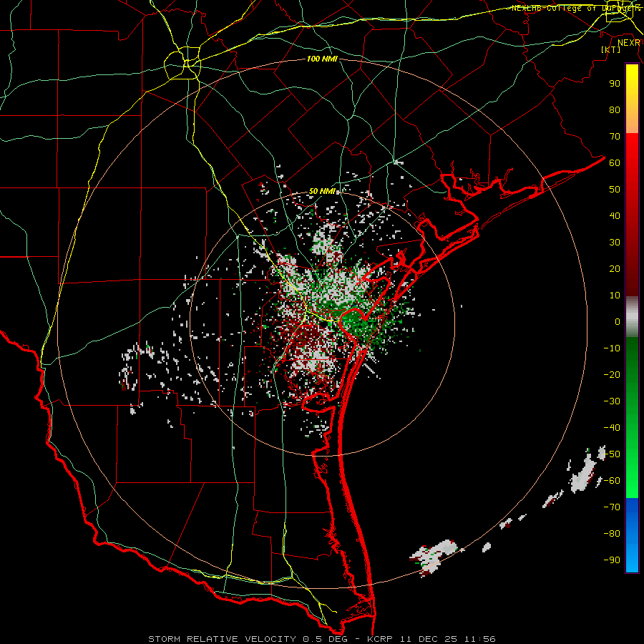The image size is (644, 644).
Task: Click the 10 value on velocity scale
Action: 615,296
